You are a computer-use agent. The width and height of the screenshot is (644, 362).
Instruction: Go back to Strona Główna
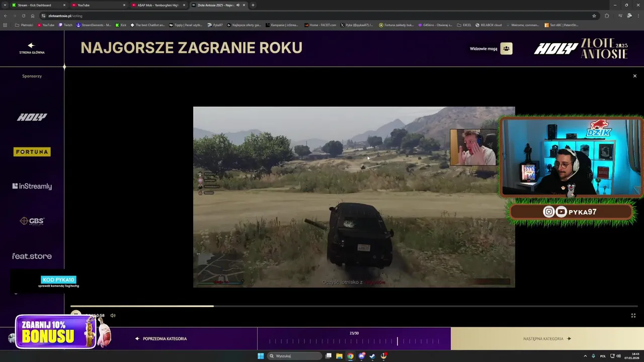click(x=32, y=48)
